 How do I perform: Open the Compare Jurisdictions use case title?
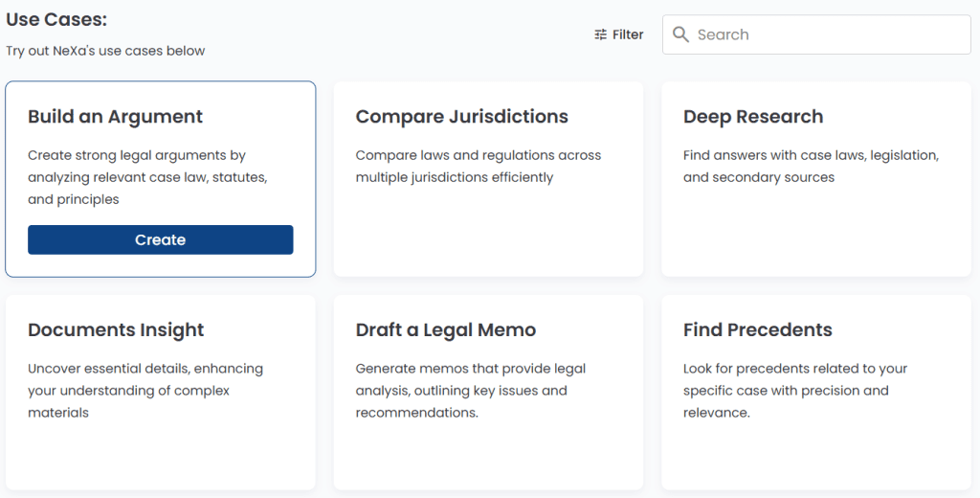[462, 117]
